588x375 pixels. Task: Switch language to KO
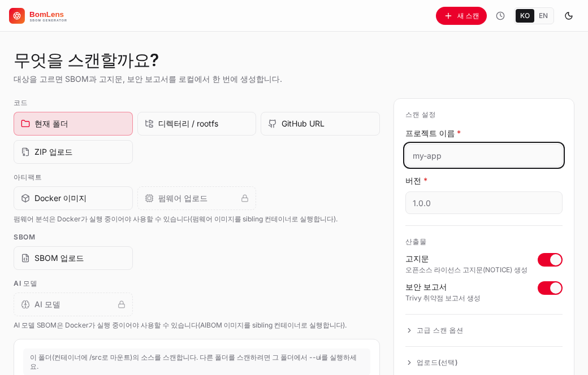(x=525, y=16)
